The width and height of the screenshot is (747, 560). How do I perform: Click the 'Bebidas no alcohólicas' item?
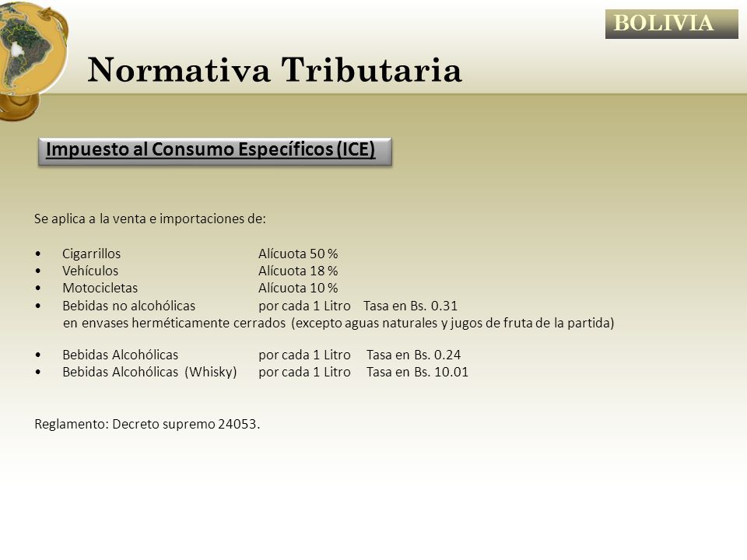tap(128, 306)
